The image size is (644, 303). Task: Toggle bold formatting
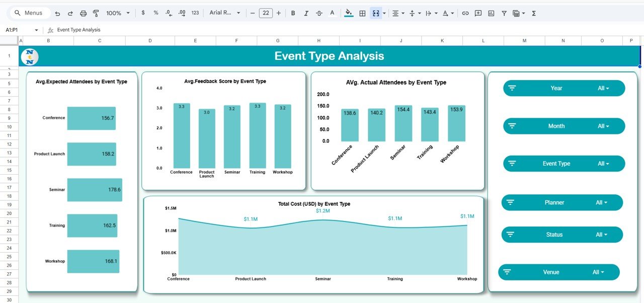point(293,13)
